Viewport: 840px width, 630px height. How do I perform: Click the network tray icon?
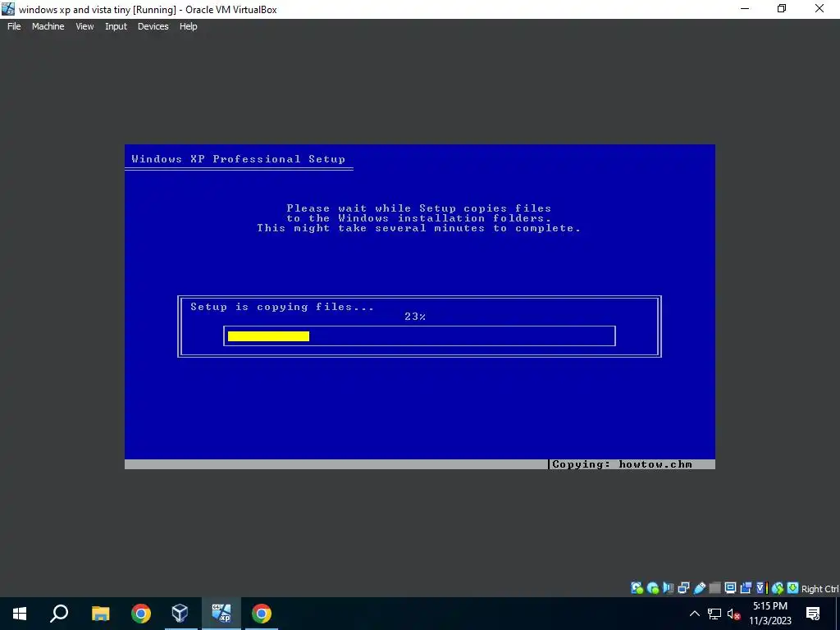pos(714,614)
